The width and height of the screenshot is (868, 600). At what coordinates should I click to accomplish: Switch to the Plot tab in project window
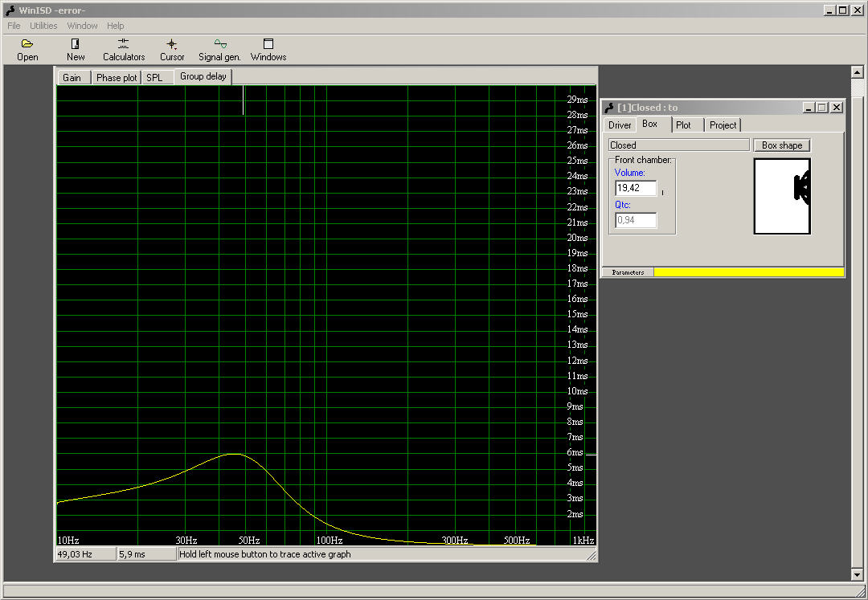click(683, 125)
